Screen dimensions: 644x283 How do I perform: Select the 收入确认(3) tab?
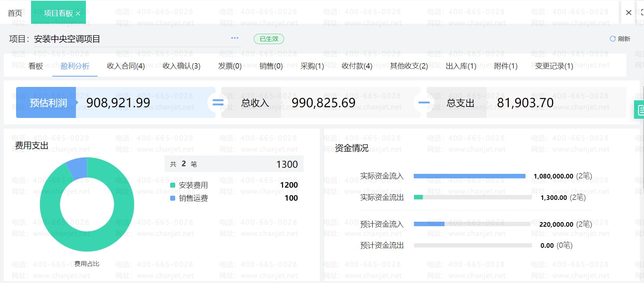tap(181, 66)
